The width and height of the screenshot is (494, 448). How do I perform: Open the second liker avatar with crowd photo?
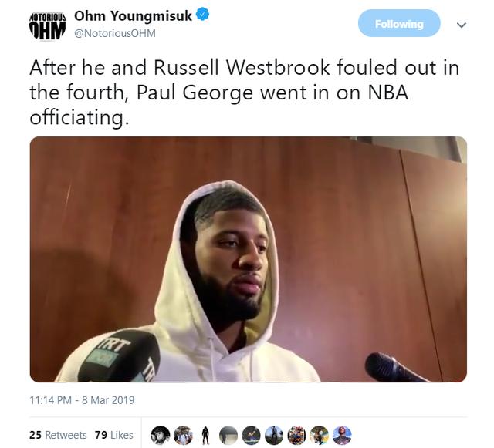pos(183,435)
